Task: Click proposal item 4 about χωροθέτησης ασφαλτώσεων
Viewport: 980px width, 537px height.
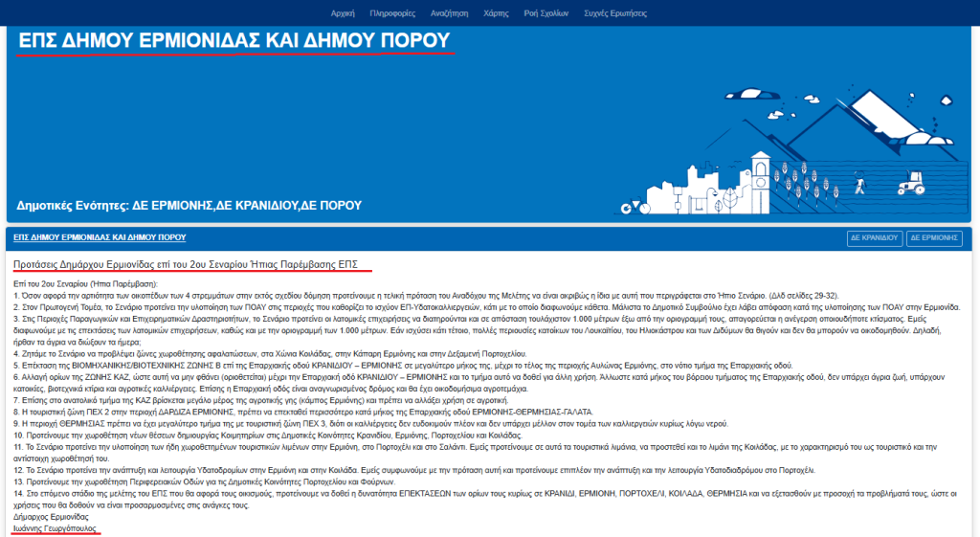Action: click(270, 354)
